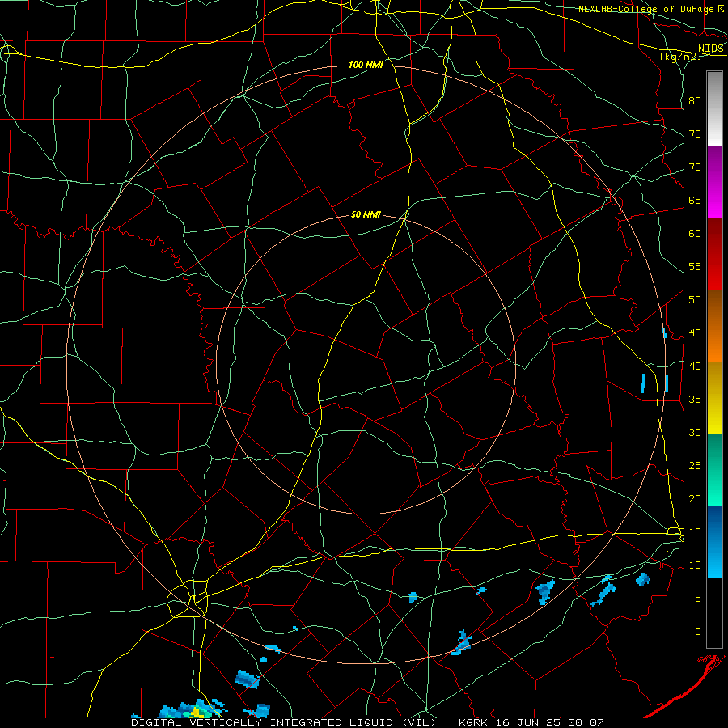728x728 pixels.
Task: Select the 50 NMI range ring label
Action: coord(366,214)
